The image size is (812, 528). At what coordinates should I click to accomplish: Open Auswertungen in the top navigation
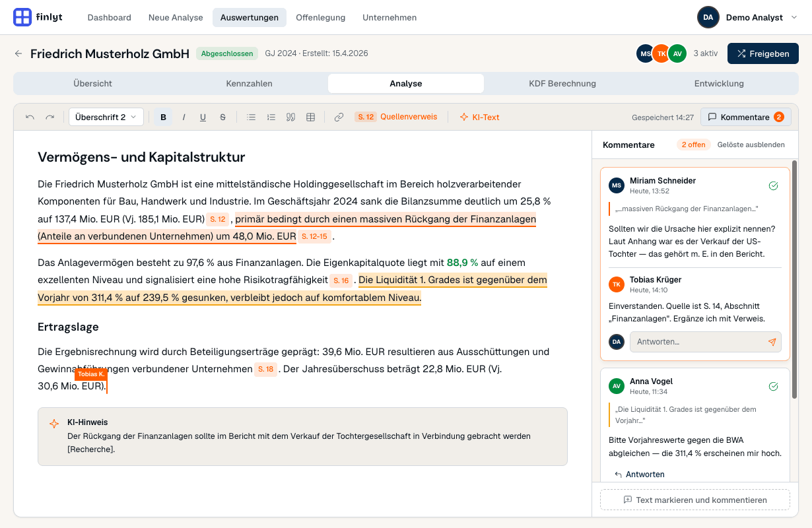tap(250, 17)
